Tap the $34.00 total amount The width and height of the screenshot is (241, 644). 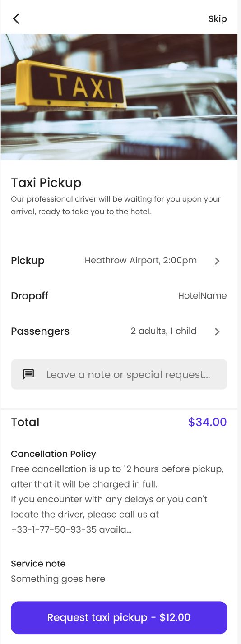208,422
